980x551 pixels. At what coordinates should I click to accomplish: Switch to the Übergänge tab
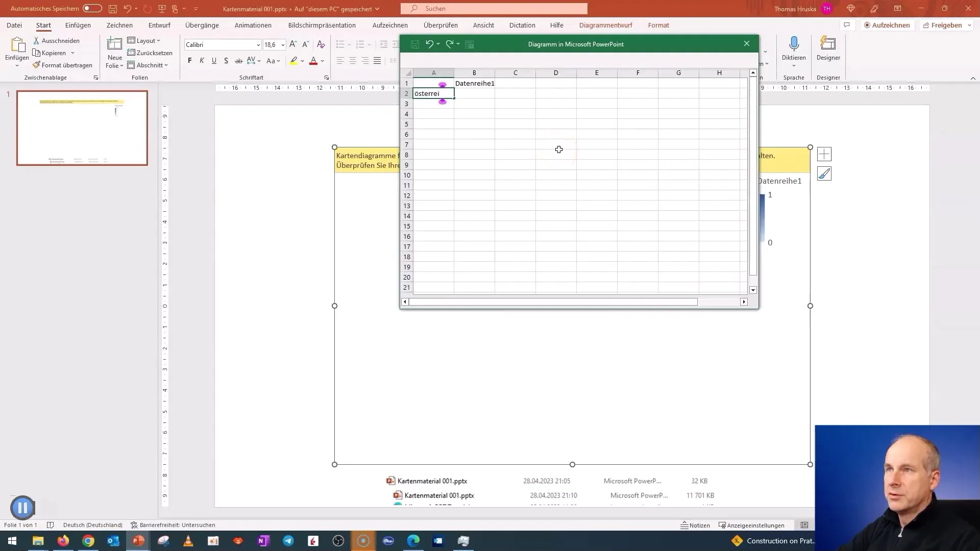[202, 25]
